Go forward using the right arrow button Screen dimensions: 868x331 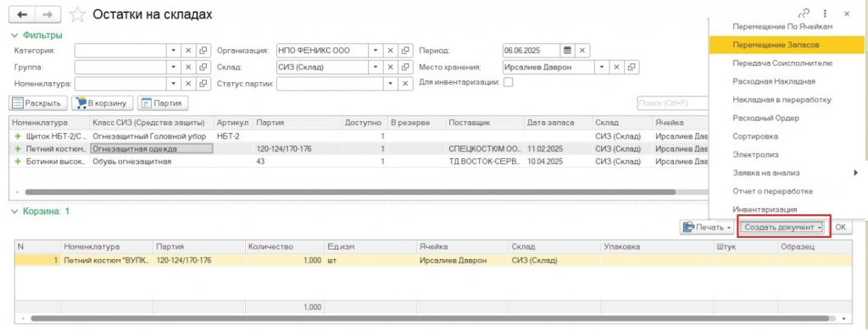point(47,14)
